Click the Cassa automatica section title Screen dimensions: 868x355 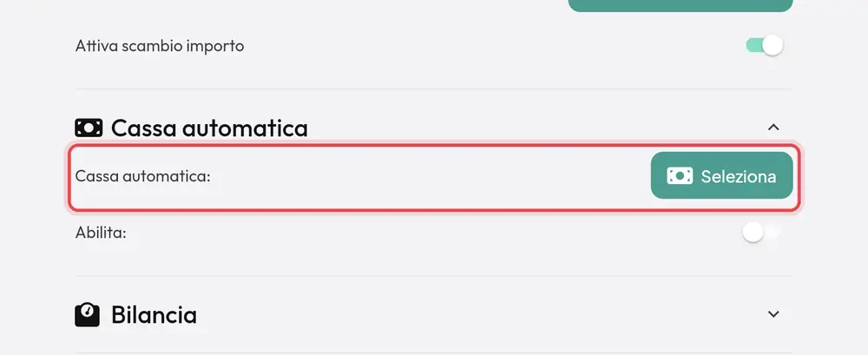click(209, 128)
